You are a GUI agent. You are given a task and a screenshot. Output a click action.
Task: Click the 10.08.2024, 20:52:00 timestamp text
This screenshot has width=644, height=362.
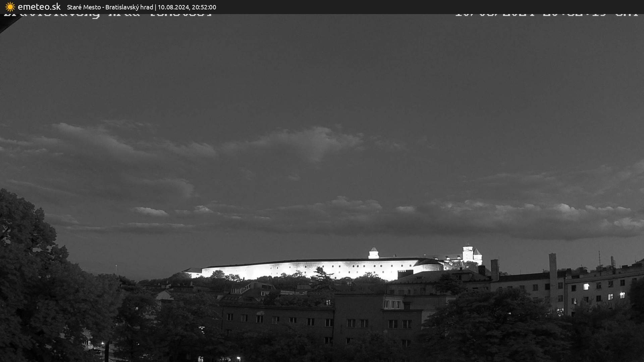[187, 7]
